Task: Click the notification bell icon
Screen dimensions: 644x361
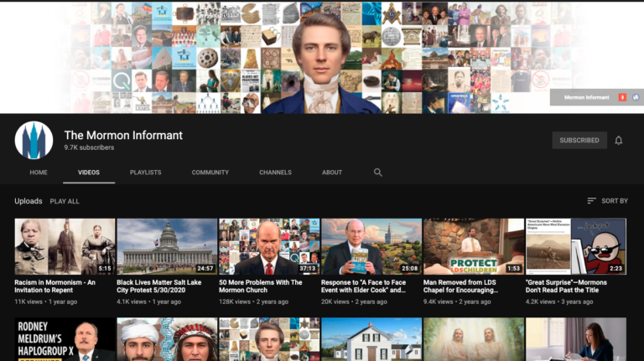Action: tap(619, 141)
